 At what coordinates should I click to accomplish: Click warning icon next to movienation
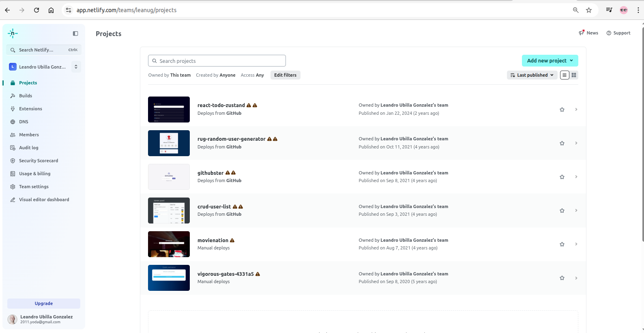pos(232,241)
